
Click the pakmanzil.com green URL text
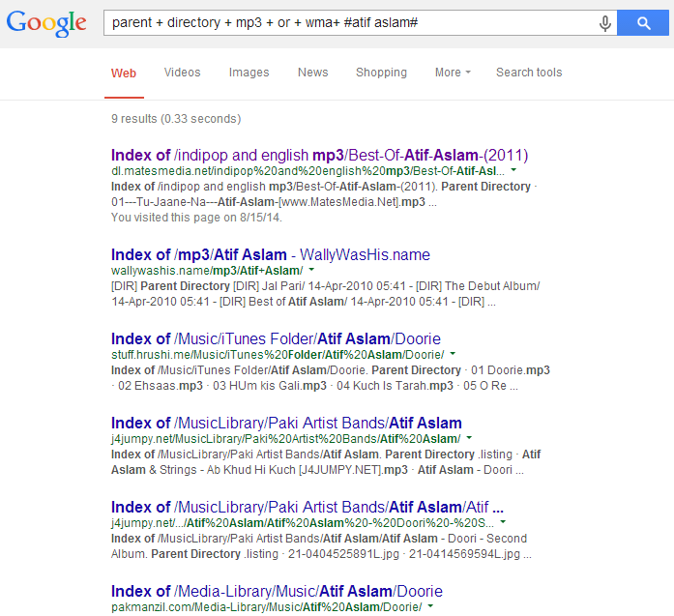click(x=267, y=607)
